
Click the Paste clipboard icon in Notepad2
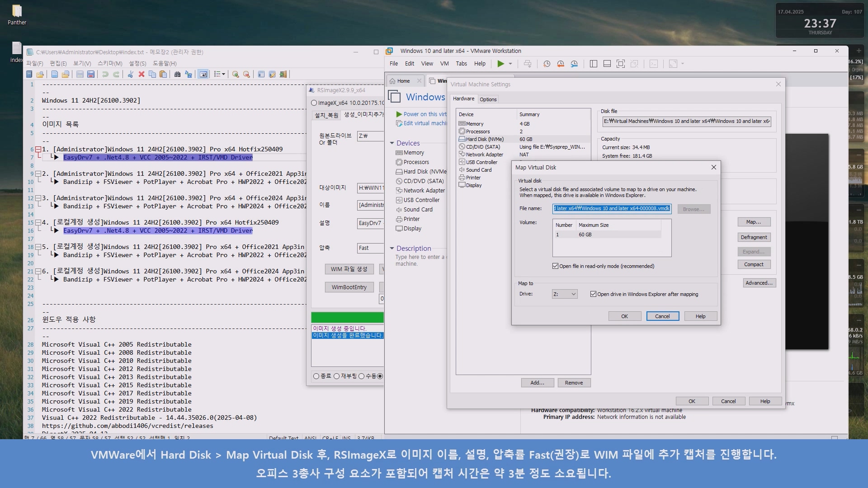coord(163,74)
